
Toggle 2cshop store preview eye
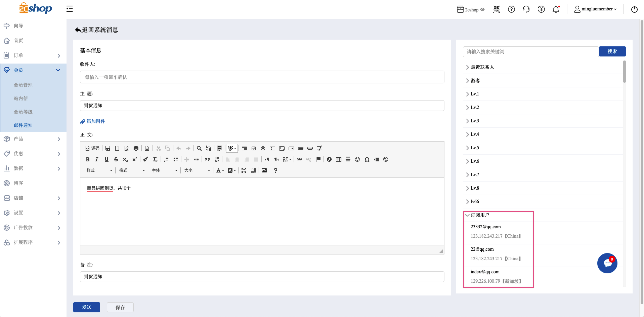pos(483,10)
